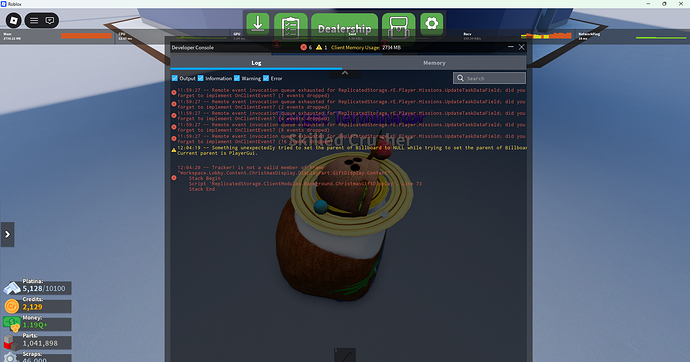Click the Stack Begin line

(x=205, y=179)
